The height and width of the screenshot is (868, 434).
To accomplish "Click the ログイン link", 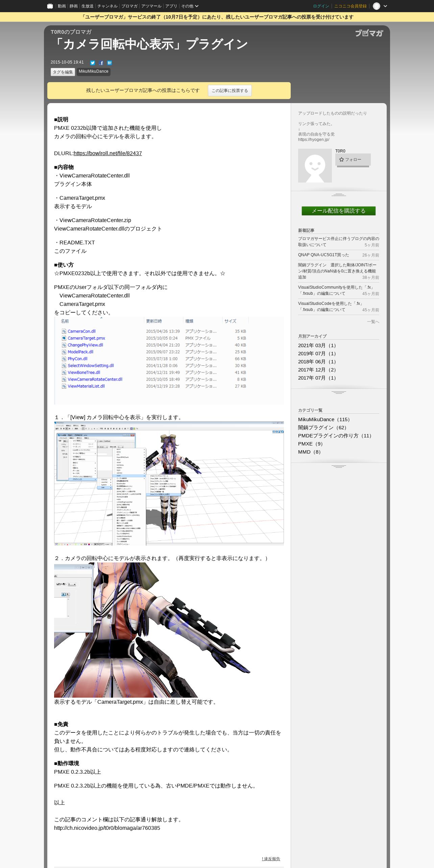I will [321, 6].
